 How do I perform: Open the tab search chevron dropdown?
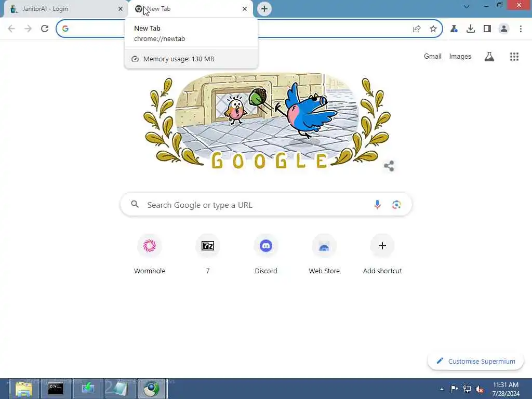coord(467,6)
